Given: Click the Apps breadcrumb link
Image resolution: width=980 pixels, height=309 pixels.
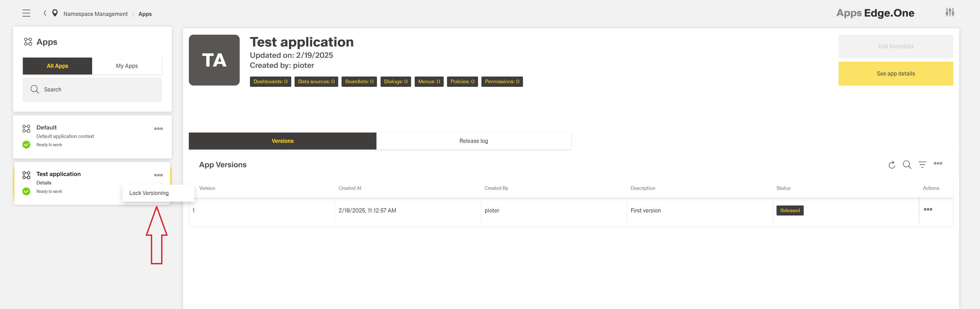Looking at the screenshot, I should pos(145,14).
